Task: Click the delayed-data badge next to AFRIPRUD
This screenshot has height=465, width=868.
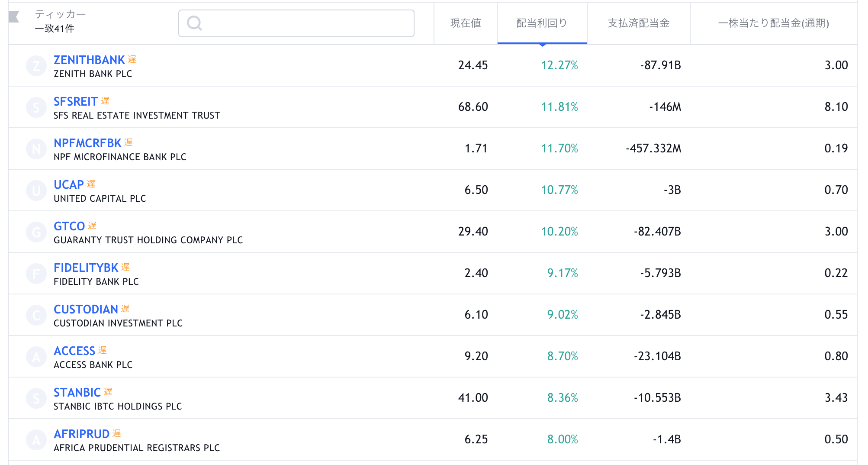Action: click(x=116, y=433)
